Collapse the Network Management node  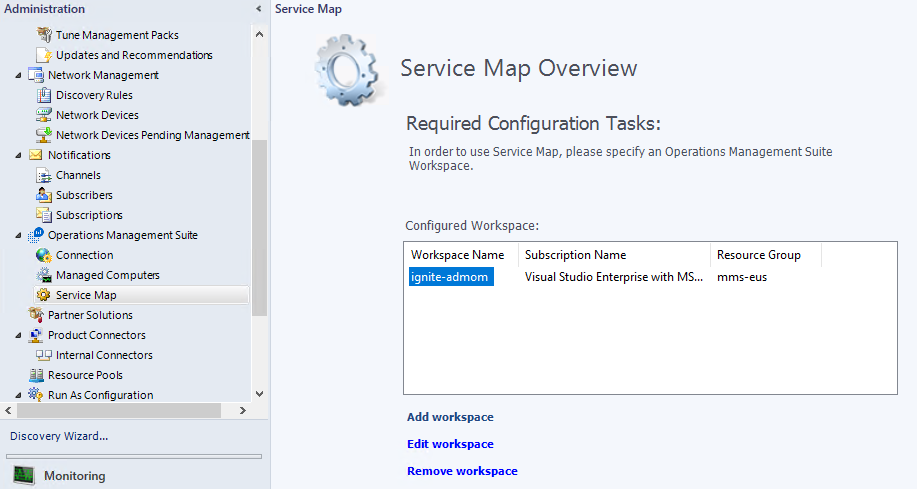pyautogui.click(x=18, y=75)
